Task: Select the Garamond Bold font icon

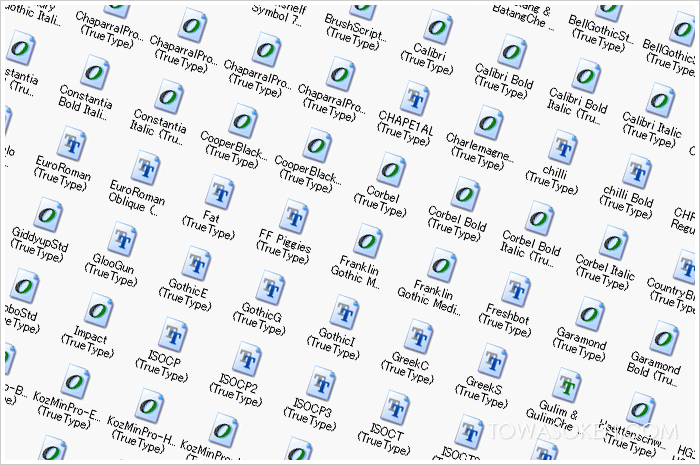Action: point(664,338)
